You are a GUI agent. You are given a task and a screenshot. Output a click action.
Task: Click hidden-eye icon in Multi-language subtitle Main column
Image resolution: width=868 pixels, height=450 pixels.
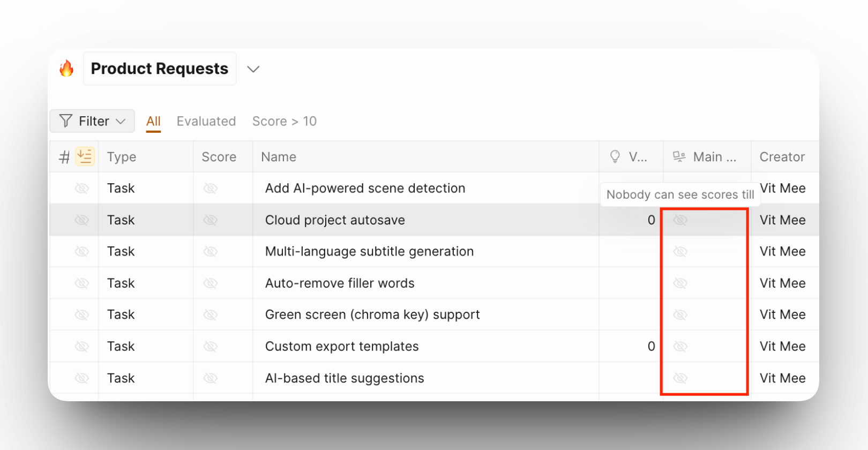pos(680,252)
